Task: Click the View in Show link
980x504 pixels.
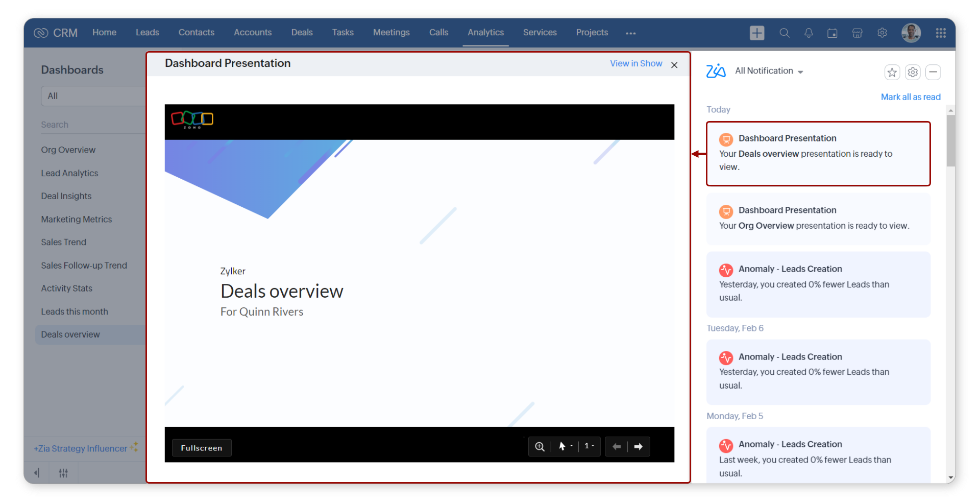Action: point(635,64)
